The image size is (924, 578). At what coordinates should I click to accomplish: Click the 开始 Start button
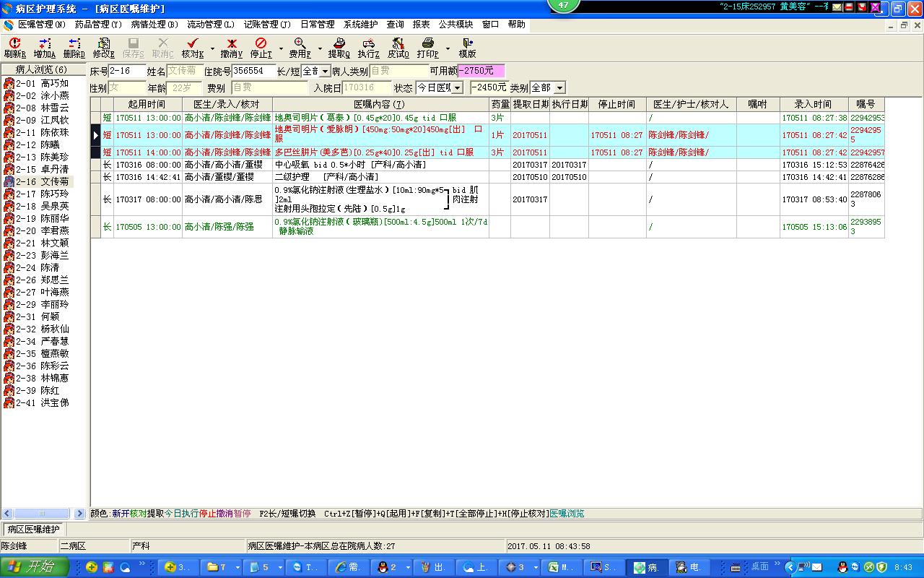pyautogui.click(x=35, y=567)
